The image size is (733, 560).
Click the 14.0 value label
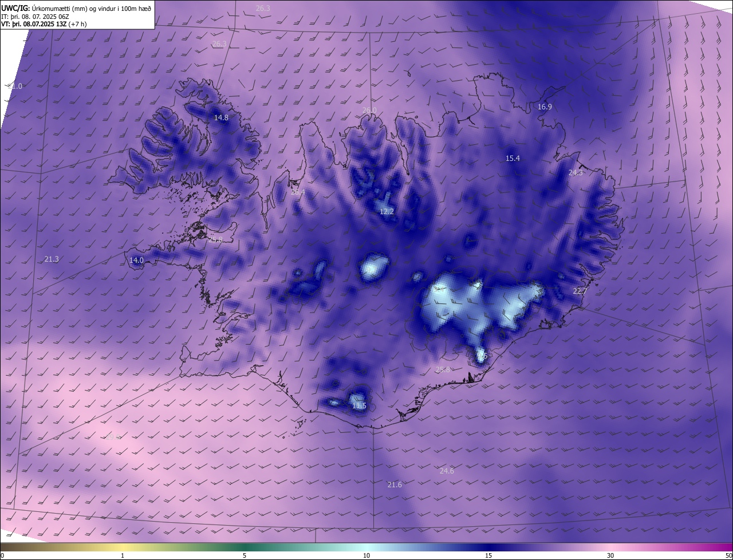[136, 260]
